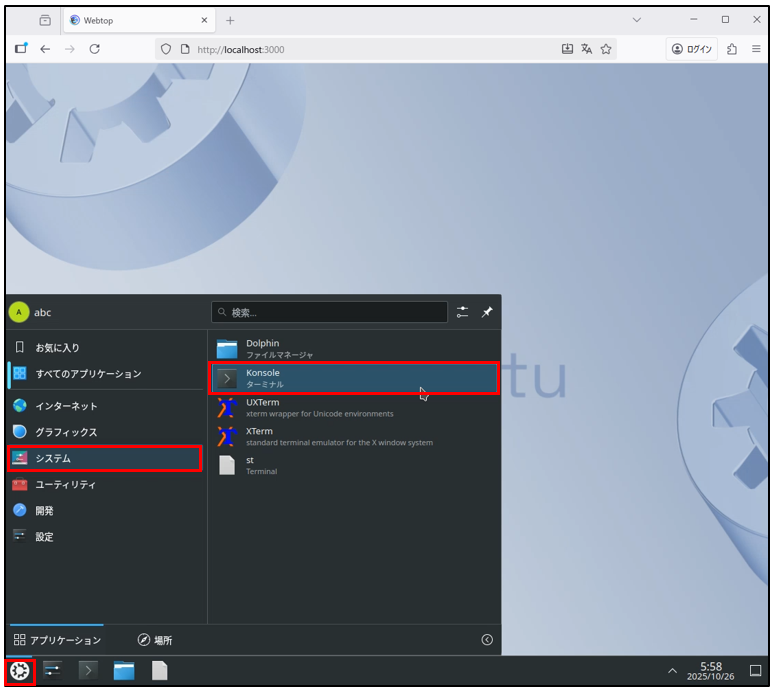Open Konsole from the taskbar
Screen dimensions: 776x692
pos(88,671)
